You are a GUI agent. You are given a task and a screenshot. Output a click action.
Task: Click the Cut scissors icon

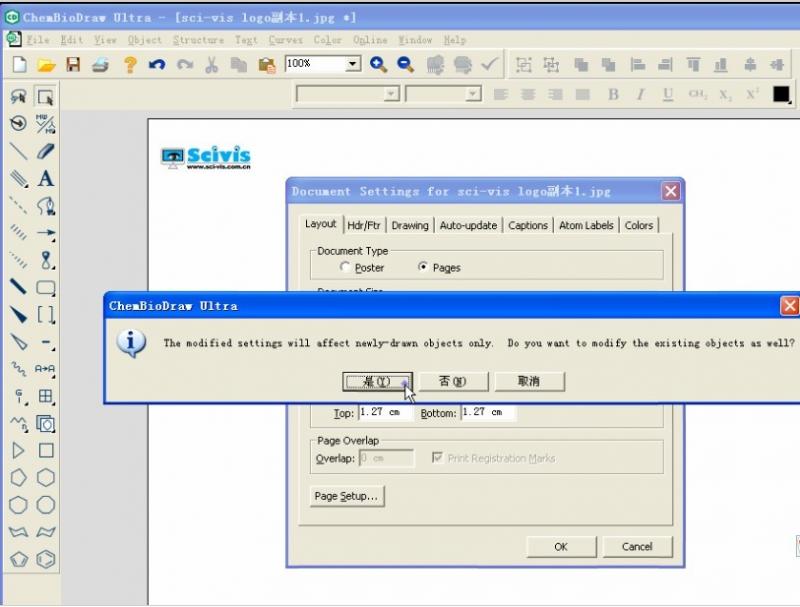coord(211,65)
